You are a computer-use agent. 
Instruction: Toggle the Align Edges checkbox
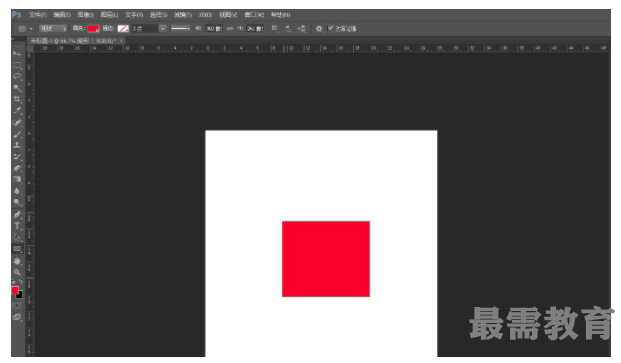331,28
